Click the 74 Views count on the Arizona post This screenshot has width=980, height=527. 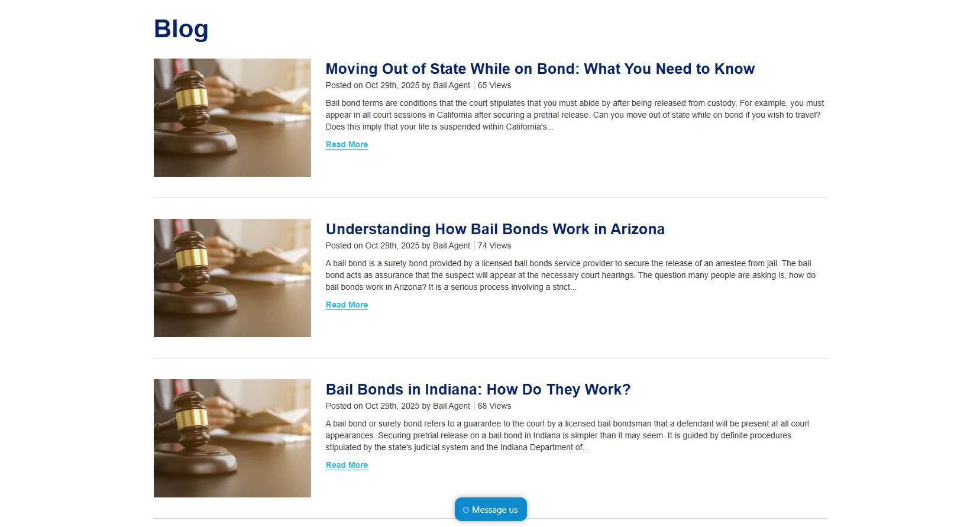[x=494, y=245]
